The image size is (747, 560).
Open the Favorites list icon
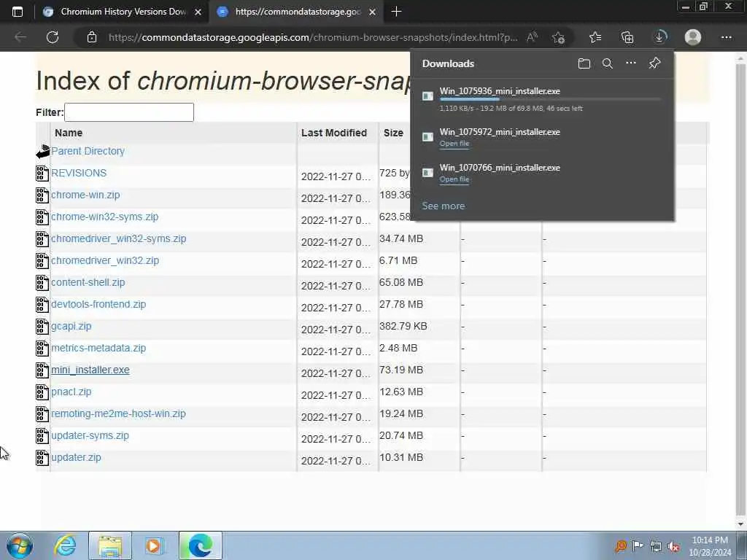(x=595, y=37)
